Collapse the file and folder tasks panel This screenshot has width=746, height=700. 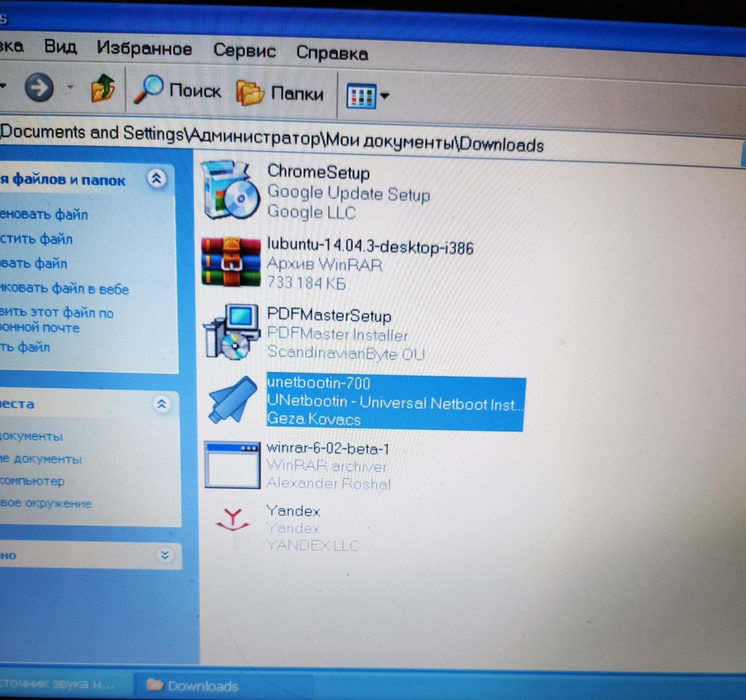coord(157,179)
